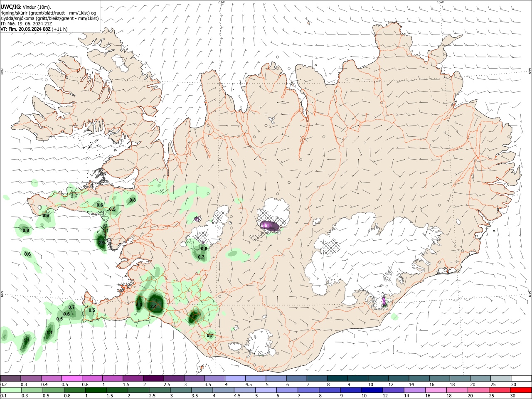Select the "20W" longitude label
The width and height of the screenshot is (532, 399).
[x=221, y=2]
